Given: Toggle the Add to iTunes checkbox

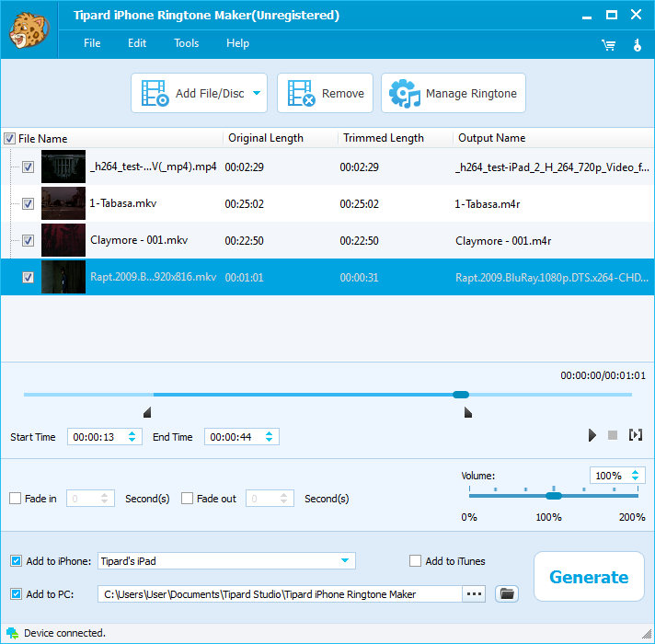Looking at the screenshot, I should point(416,561).
